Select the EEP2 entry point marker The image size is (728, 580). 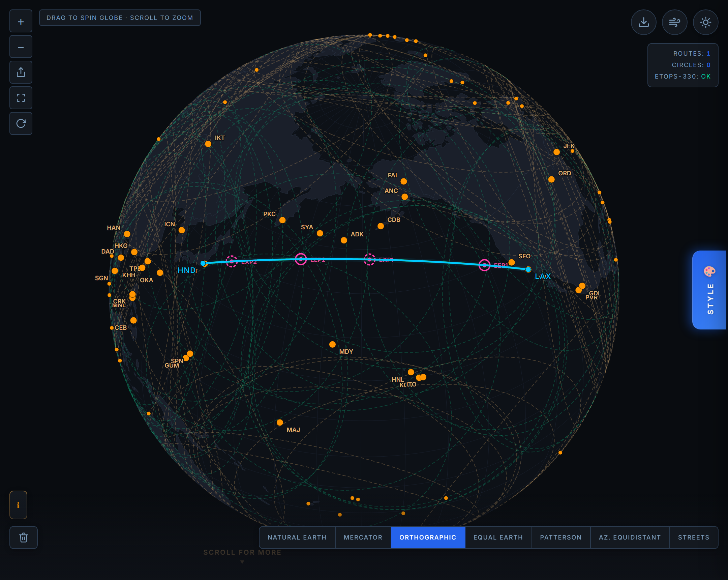point(301,259)
